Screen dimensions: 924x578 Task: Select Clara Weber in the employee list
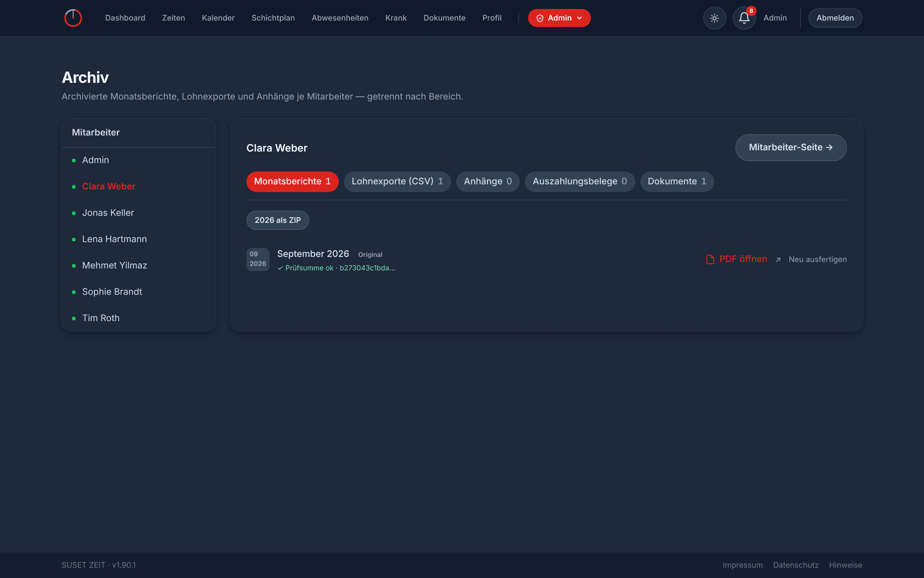click(139, 187)
